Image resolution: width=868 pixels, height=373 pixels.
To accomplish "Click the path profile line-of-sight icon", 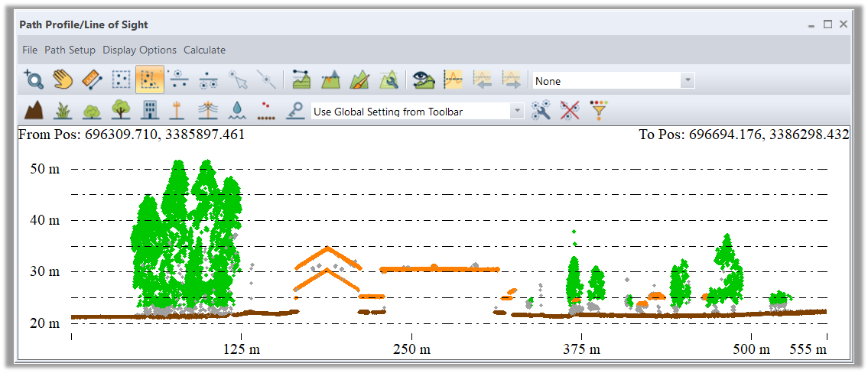I will [301, 79].
